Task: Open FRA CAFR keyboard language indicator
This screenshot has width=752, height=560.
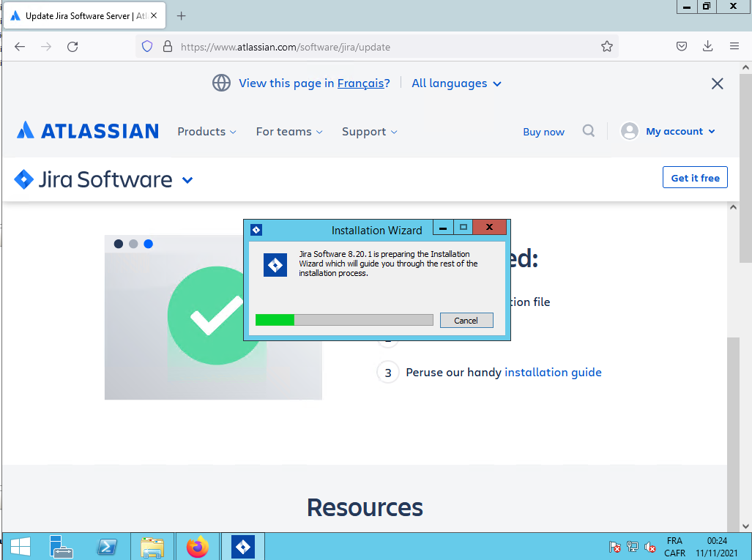Action: (674, 547)
